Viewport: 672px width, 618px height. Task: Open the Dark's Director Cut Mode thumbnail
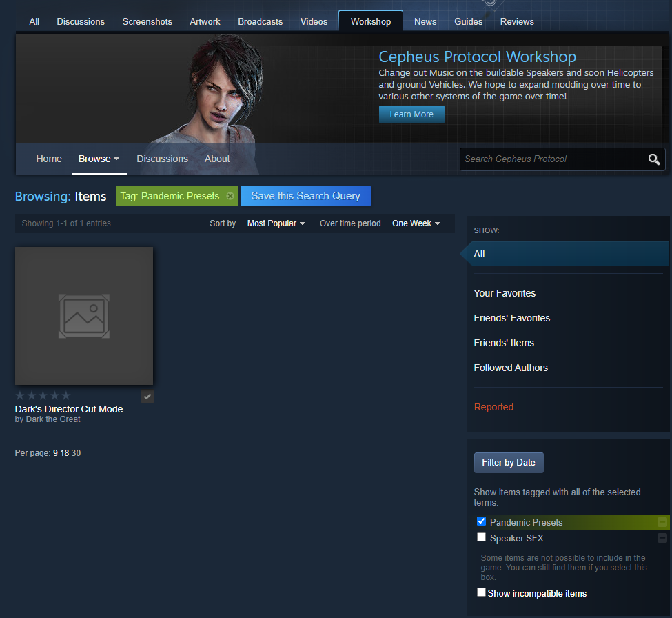point(84,316)
